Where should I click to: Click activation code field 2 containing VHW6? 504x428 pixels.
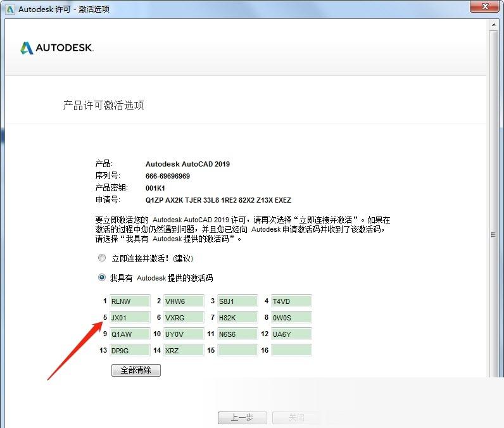184,301
